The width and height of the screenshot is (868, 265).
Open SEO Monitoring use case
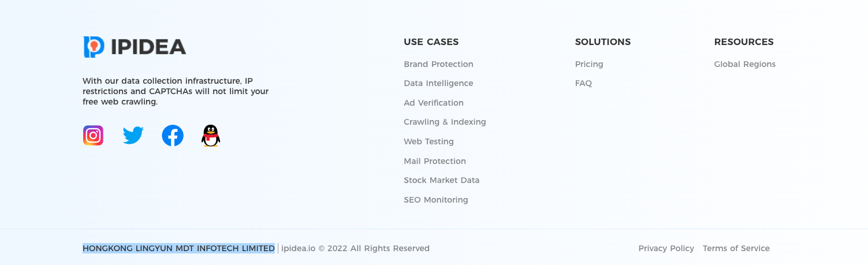(x=436, y=200)
